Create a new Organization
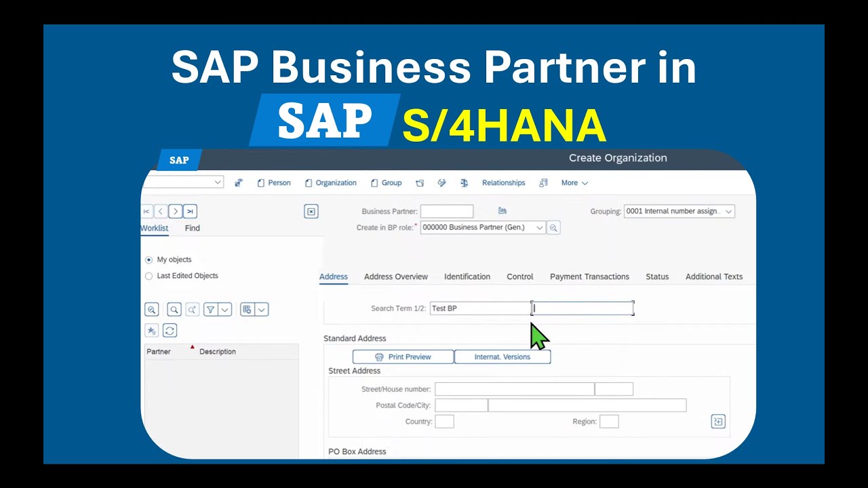 (x=331, y=183)
